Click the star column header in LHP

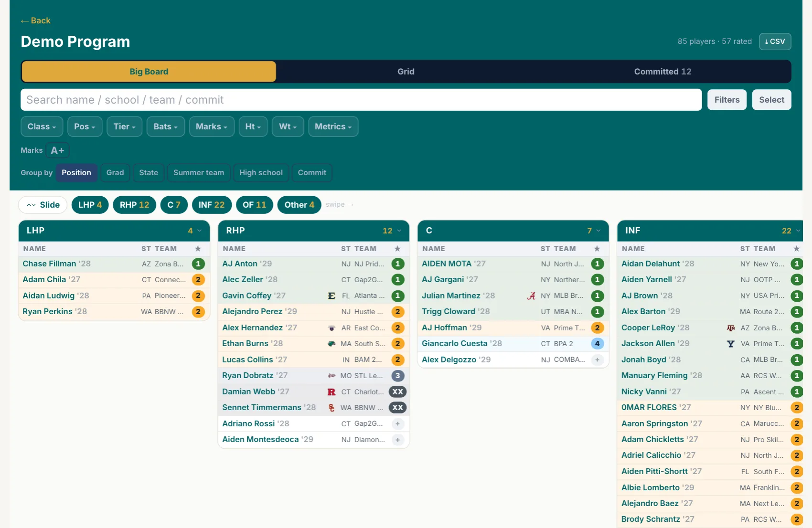198,249
